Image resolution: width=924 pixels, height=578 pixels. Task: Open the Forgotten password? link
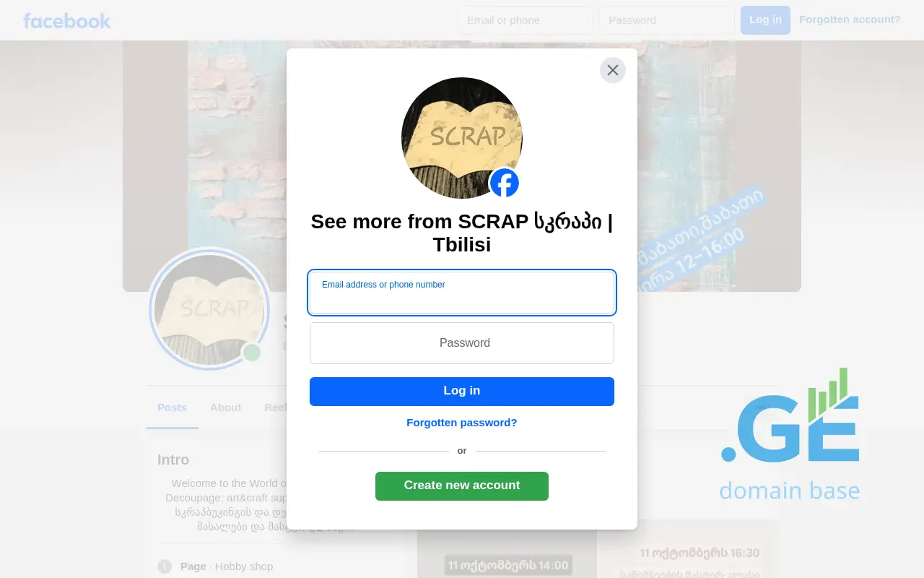pos(462,423)
